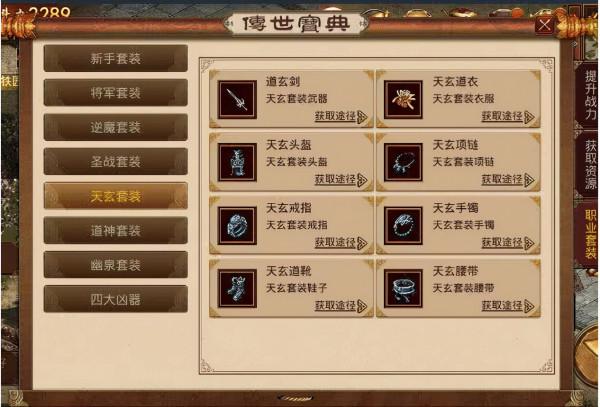Image resolution: width=600 pixels, height=407 pixels.
Task: Select the 逆魔套装 category
Action: [x=116, y=127]
